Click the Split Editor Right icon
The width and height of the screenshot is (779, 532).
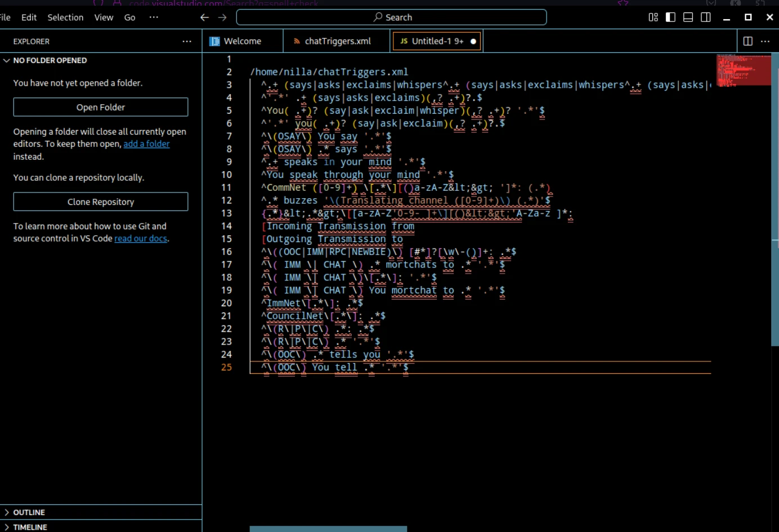click(x=747, y=41)
